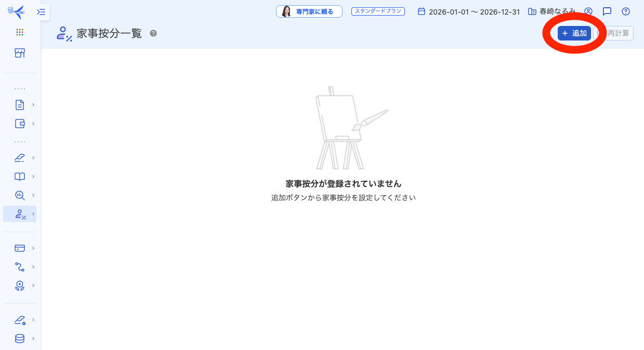
Task: Click building icon beside 春崎なるみ
Action: click(532, 11)
